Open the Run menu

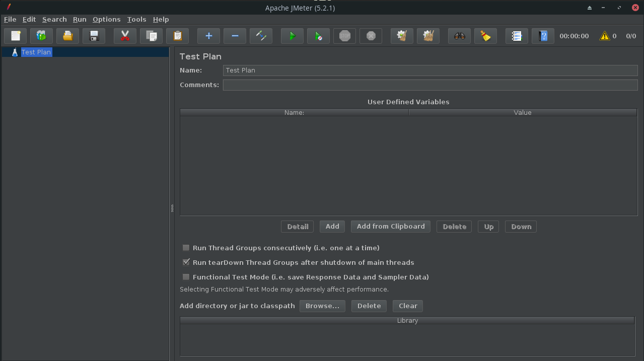(80, 19)
